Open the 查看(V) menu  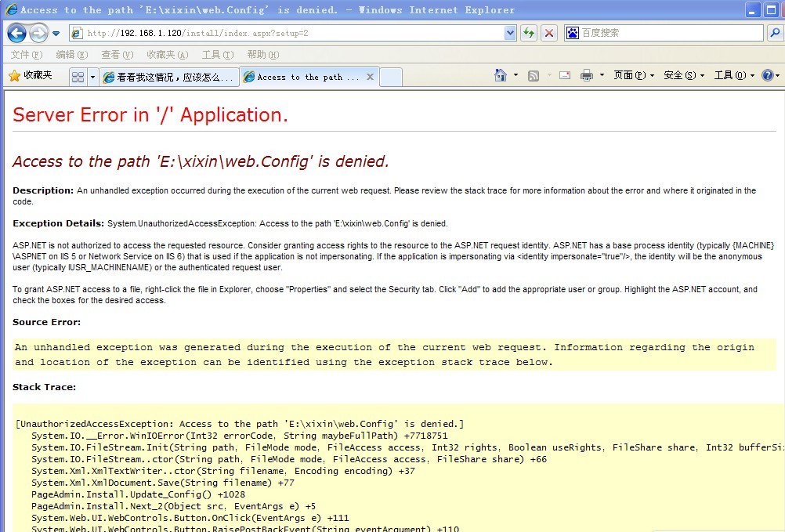point(117,55)
